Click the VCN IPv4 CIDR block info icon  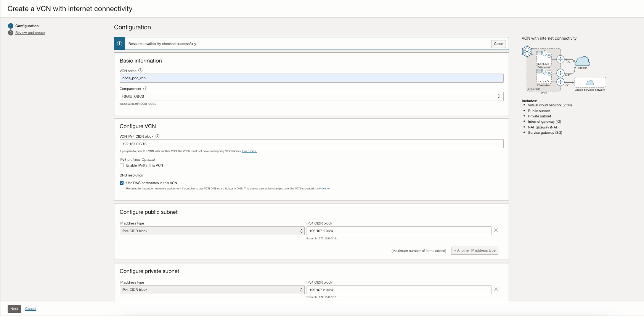pos(157,136)
